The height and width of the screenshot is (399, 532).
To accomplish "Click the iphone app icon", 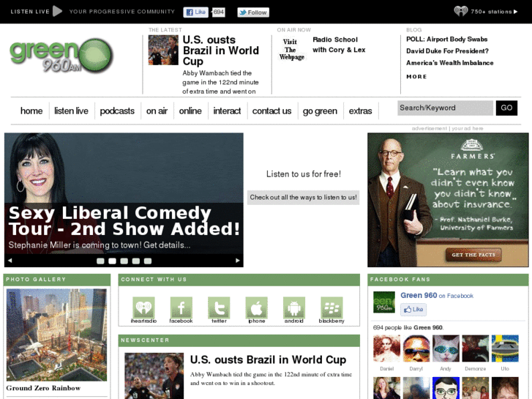I will point(257,307).
